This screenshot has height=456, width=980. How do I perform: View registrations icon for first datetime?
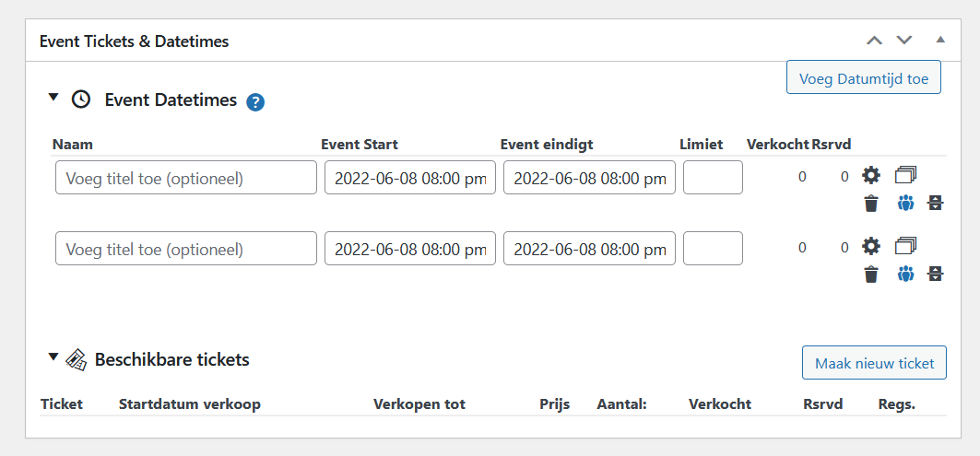[905, 203]
